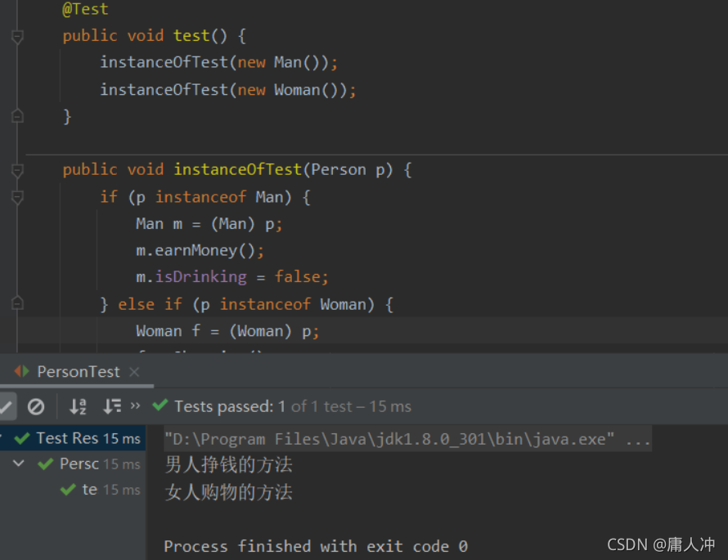Image resolution: width=728 pixels, height=560 pixels.
Task: Click the Woman f cast line
Action: pyautogui.click(x=227, y=331)
